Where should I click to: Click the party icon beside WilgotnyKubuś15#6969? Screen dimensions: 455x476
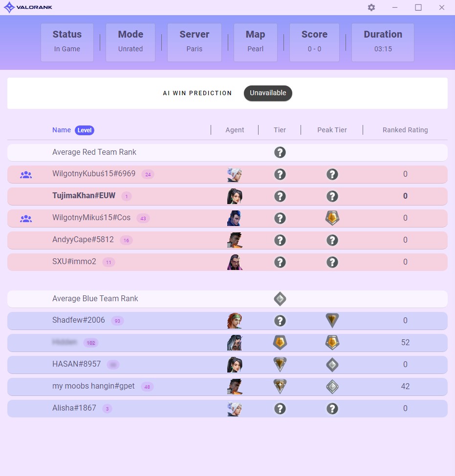tap(26, 174)
